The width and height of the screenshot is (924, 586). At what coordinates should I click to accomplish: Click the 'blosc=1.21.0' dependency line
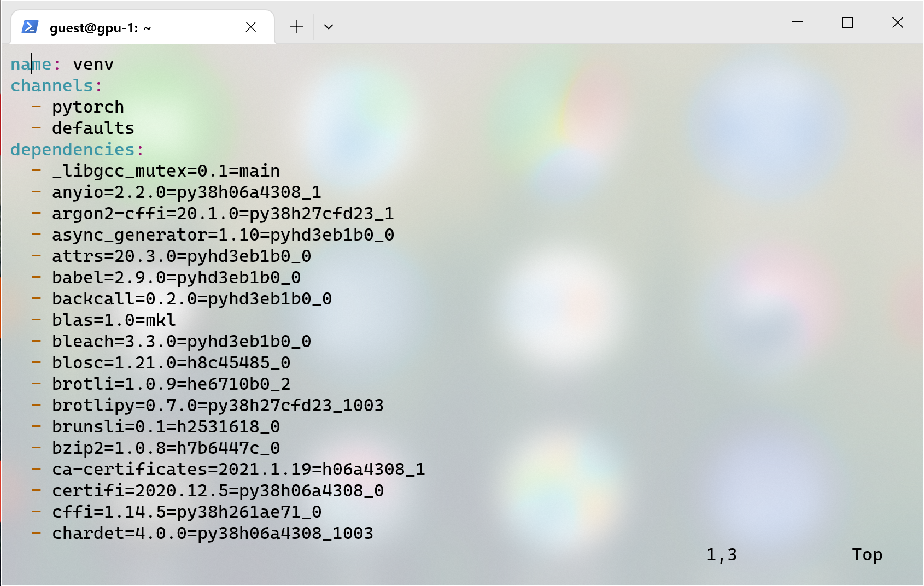171,363
